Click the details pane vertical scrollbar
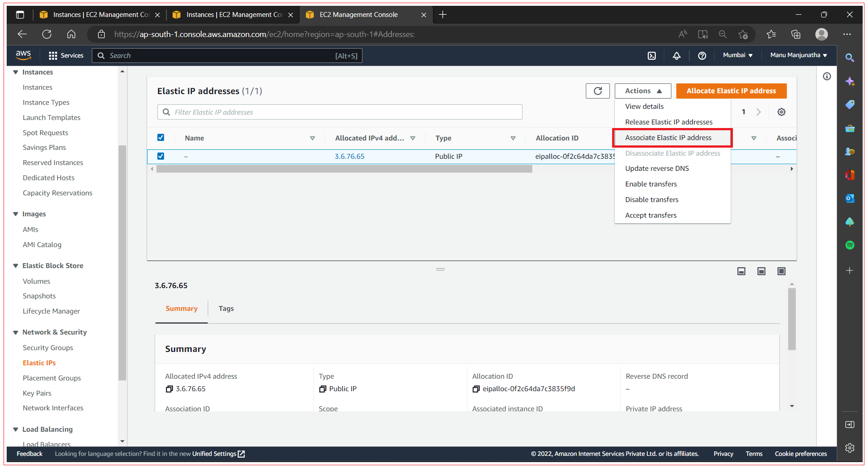 coord(792,319)
